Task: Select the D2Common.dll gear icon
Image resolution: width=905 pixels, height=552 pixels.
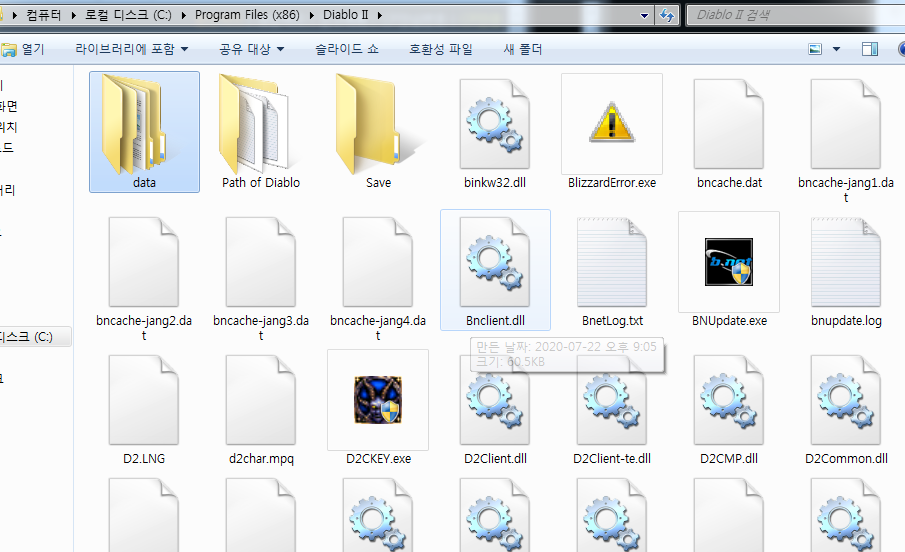Action: (846, 400)
